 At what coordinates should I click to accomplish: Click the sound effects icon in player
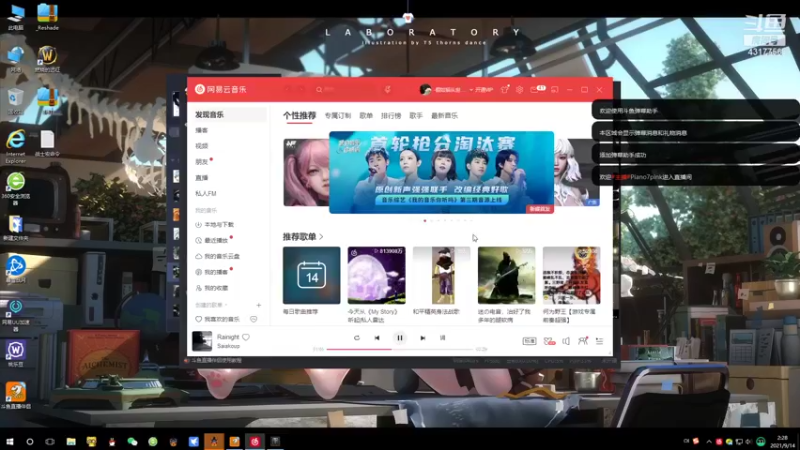click(x=549, y=341)
